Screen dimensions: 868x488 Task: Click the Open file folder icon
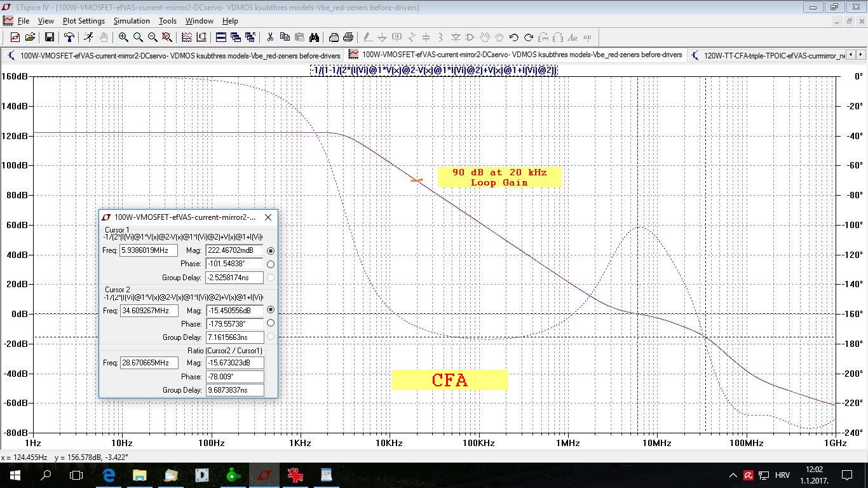[30, 37]
